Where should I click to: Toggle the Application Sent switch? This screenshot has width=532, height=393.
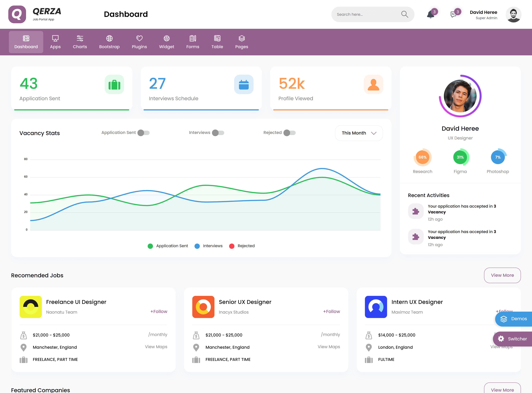[x=144, y=133]
